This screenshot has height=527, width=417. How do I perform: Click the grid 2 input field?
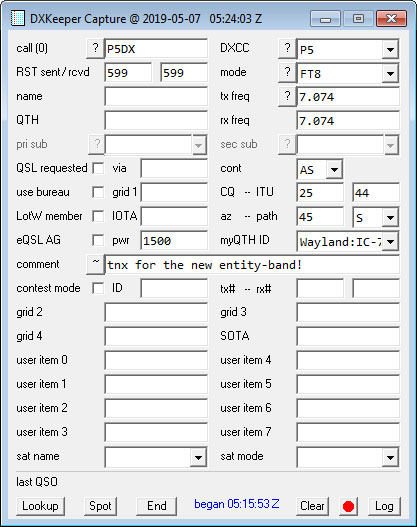click(x=156, y=312)
